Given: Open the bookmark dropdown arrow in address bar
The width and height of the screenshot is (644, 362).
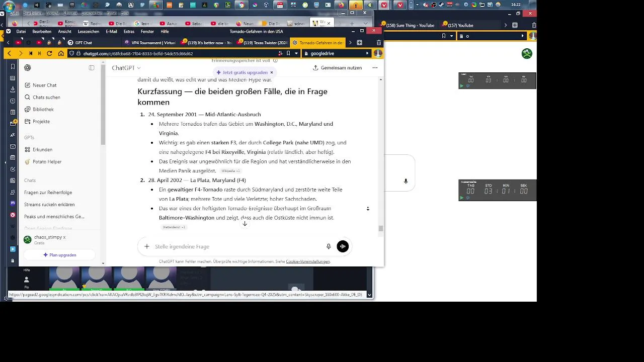Looking at the screenshot, I should coord(296,53).
